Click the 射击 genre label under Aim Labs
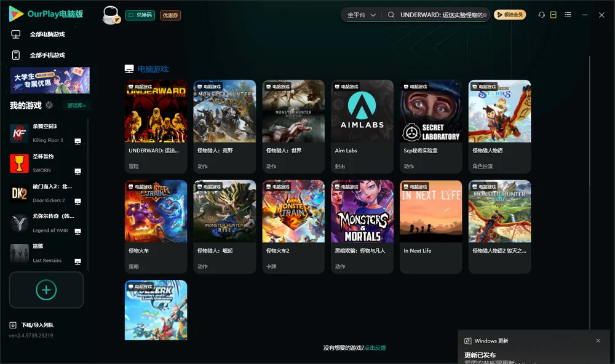The height and width of the screenshot is (364, 615). tap(340, 166)
